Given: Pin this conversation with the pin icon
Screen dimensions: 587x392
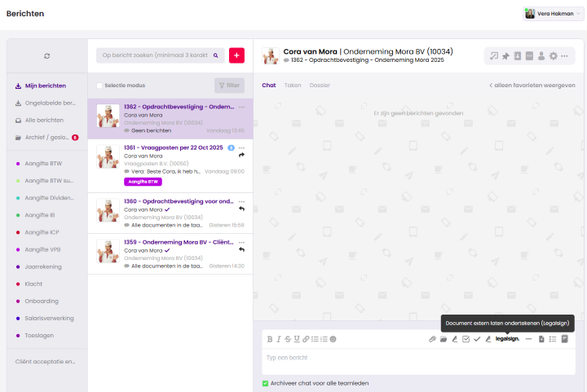Looking at the screenshot, I should click(505, 56).
